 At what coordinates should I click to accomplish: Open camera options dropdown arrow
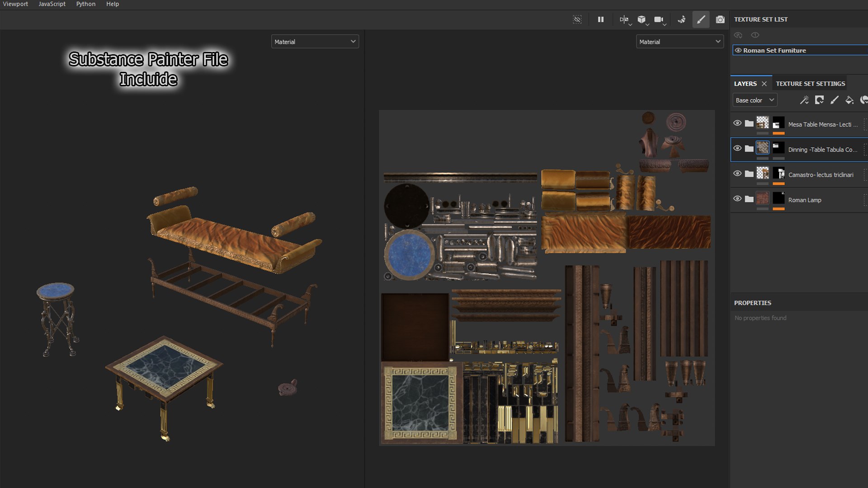(665, 24)
